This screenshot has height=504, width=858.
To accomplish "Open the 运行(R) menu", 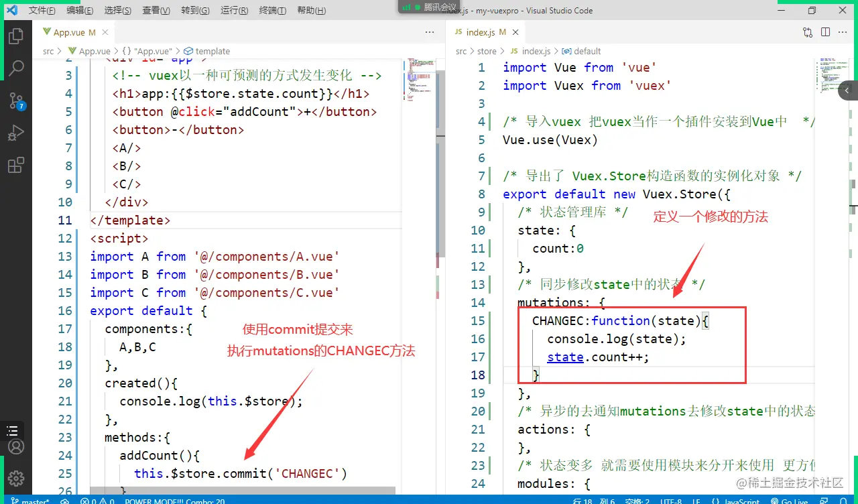I will click(x=235, y=11).
